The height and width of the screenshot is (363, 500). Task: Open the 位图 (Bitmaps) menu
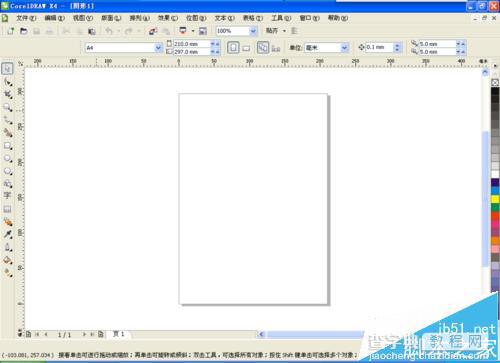click(196, 18)
